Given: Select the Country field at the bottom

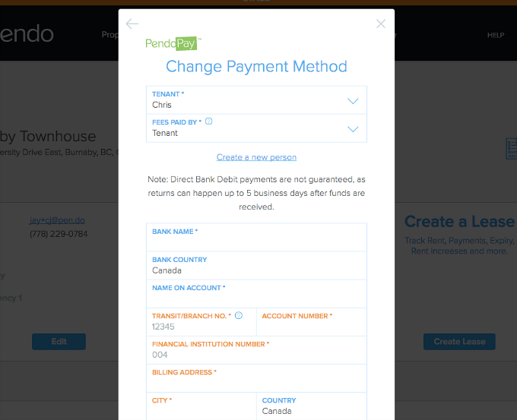Looking at the screenshot, I should click(312, 406).
